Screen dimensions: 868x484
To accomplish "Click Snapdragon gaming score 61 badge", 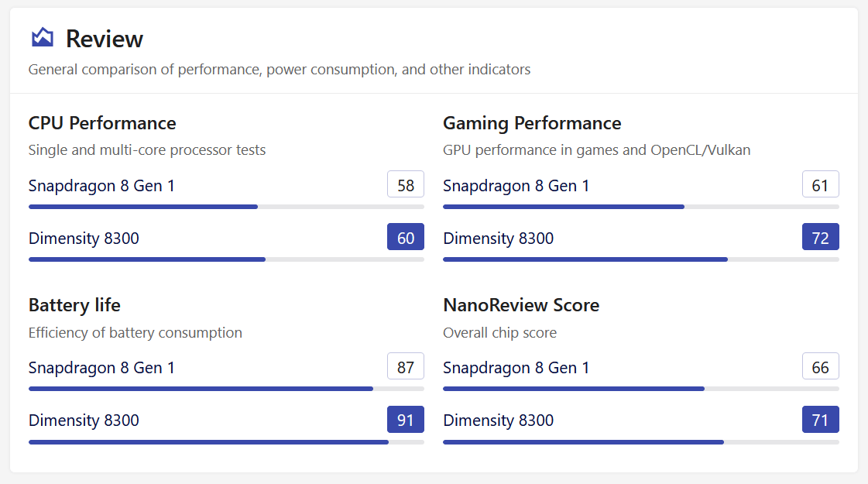I will pos(821,184).
